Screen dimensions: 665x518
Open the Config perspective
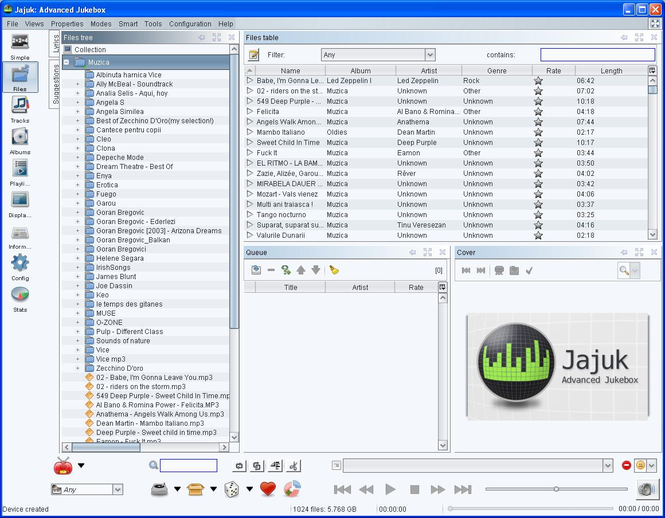click(20, 266)
